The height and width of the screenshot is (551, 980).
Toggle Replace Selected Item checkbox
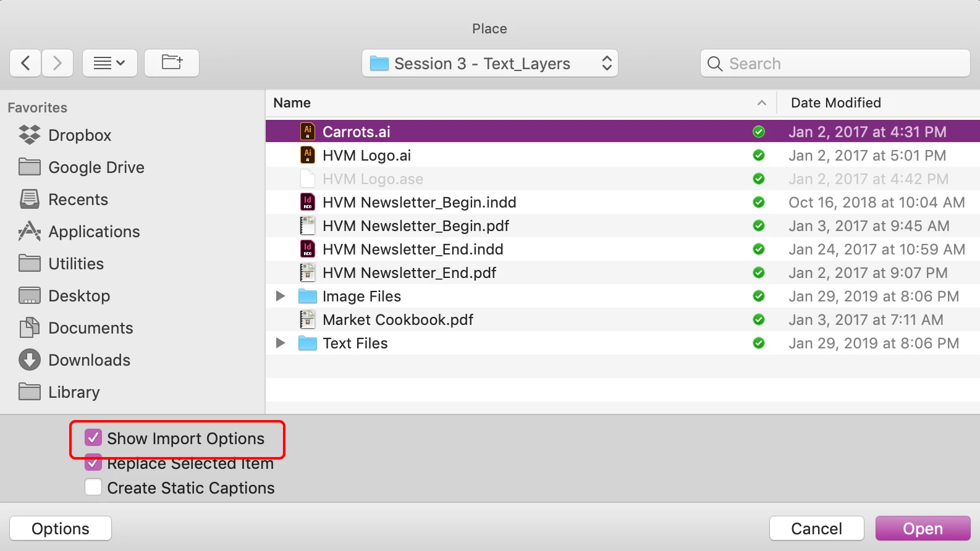93,463
